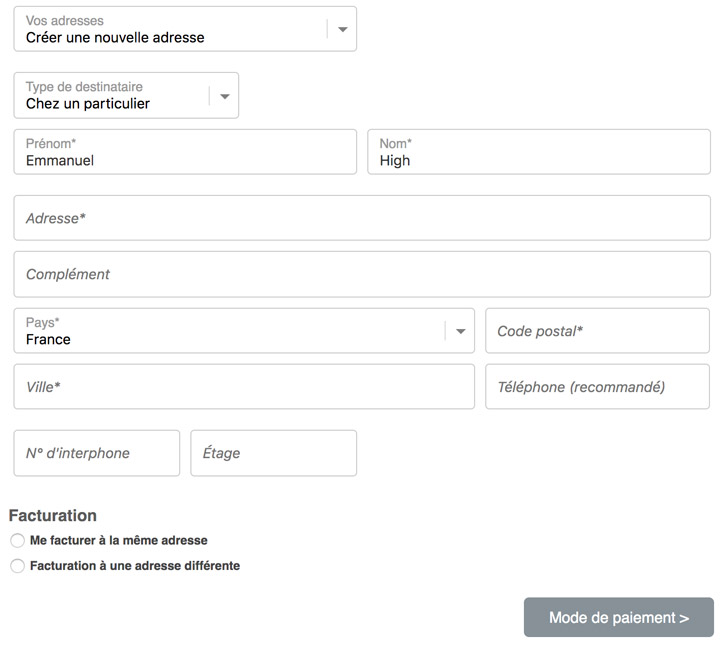The width and height of the screenshot is (726, 649).
Task: Click into the Adresse field
Action: point(362,218)
